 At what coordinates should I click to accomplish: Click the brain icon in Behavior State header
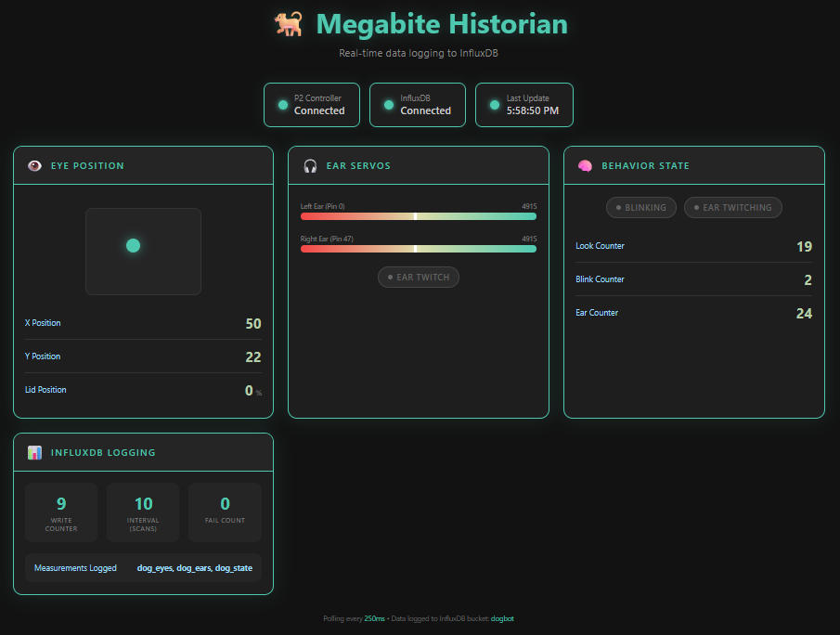[x=585, y=166]
